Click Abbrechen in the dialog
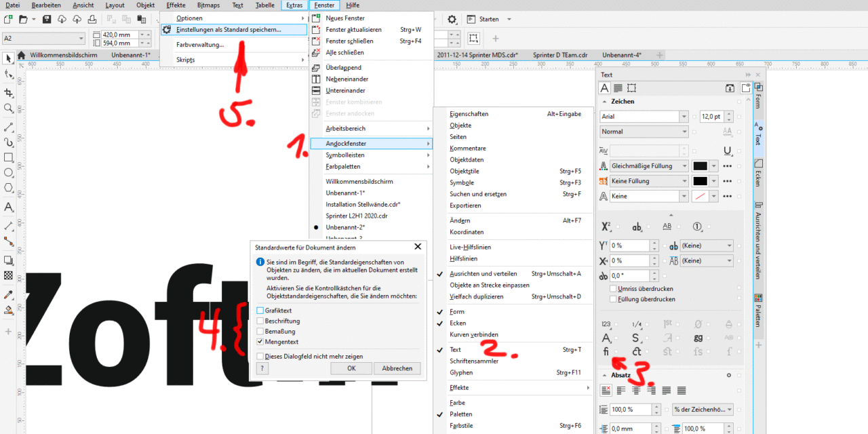This screenshot has height=434, width=868. pos(397,368)
